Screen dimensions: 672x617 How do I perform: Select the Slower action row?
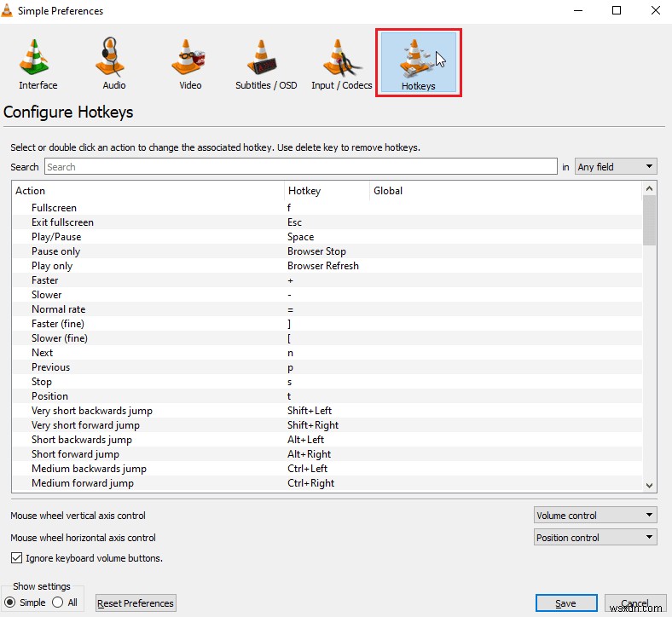click(x=327, y=295)
